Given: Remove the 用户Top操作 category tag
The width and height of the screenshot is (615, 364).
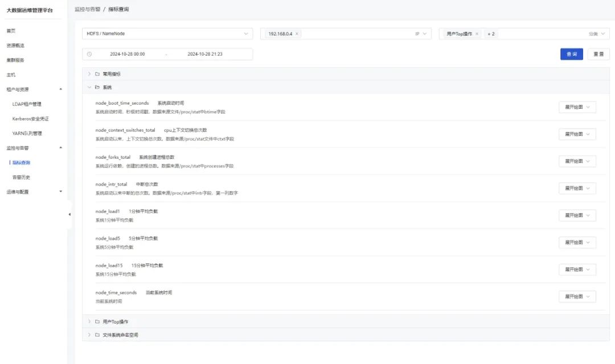Looking at the screenshot, I should 477,34.
